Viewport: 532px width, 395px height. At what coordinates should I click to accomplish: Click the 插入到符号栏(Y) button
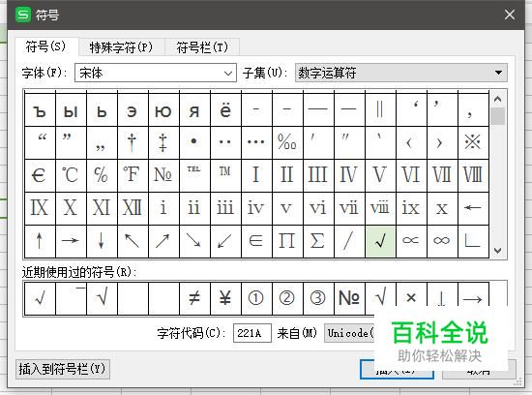[63, 369]
